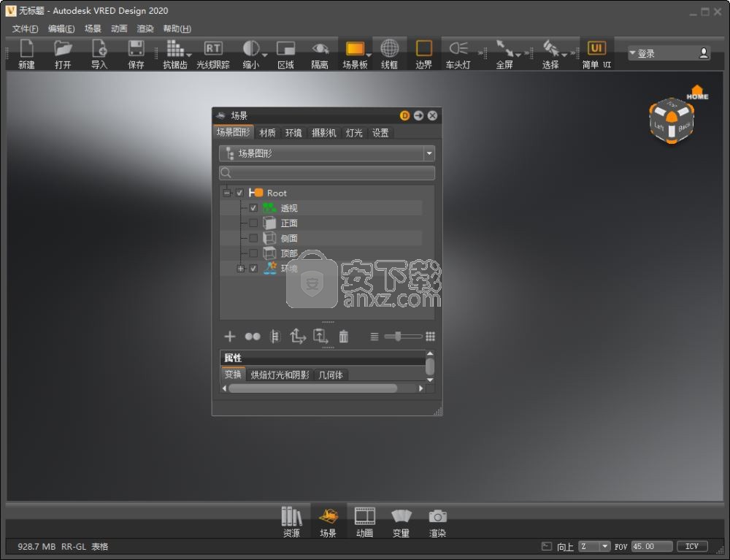730x560 pixels.
Task: Open the 选择 dropdown arrow
Action: (x=564, y=56)
